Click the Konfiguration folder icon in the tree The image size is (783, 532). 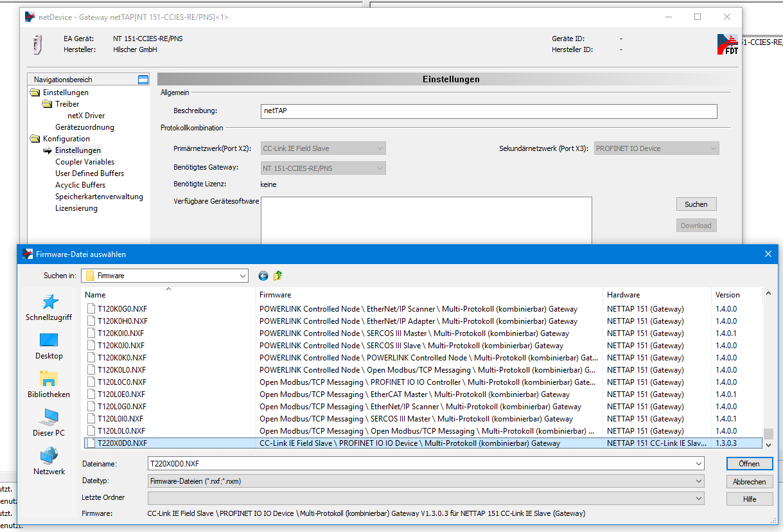click(x=35, y=139)
